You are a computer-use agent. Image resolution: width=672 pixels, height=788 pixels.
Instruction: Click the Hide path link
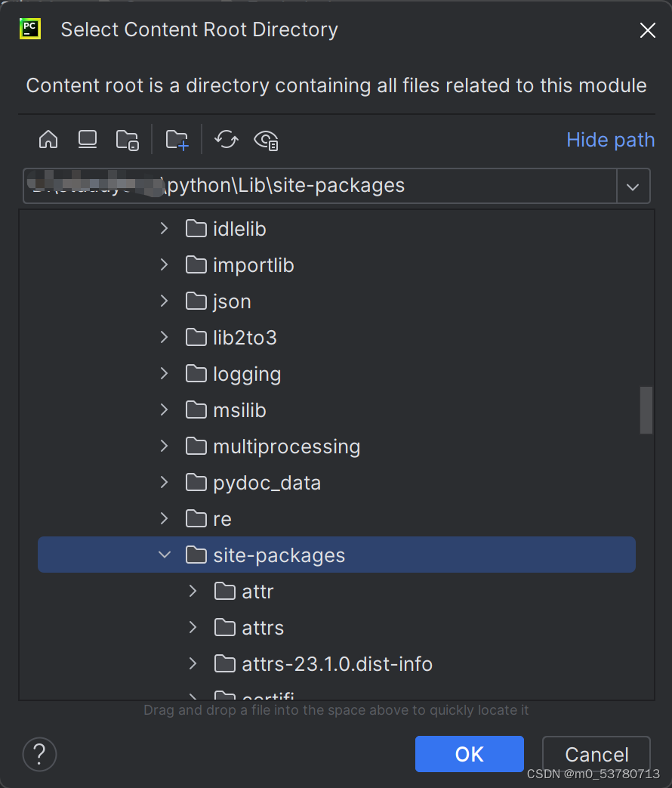610,140
